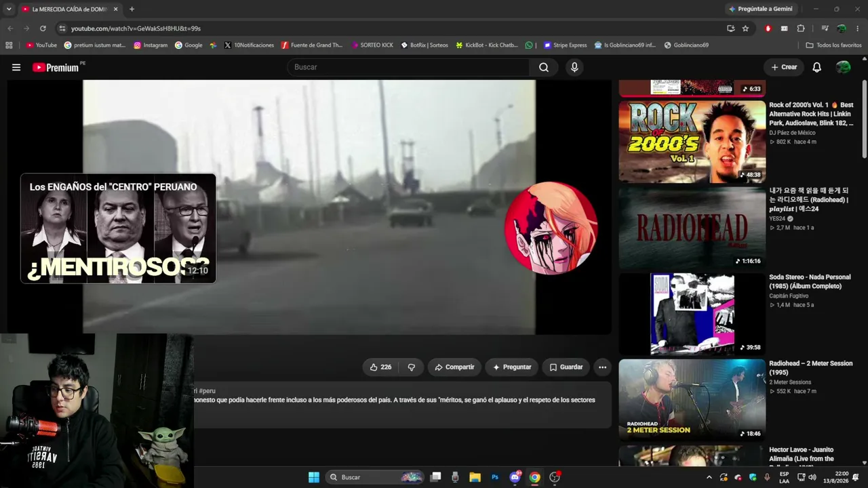Open Radiohead 2 Meter Session thumbnail

[x=692, y=401]
